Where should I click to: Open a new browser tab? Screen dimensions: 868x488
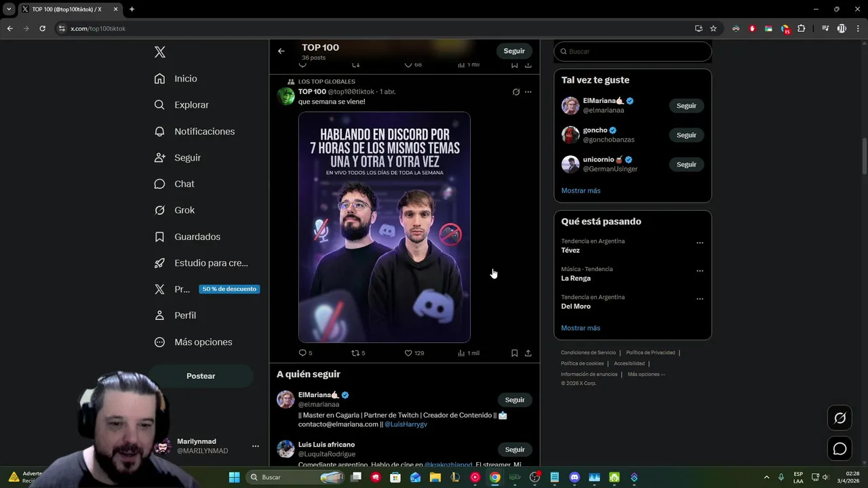pos(132,9)
